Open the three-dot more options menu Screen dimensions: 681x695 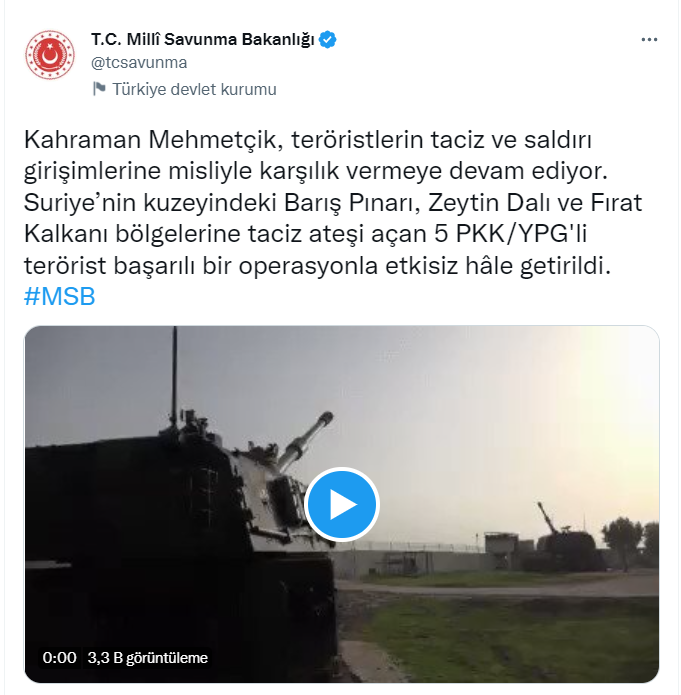649,39
